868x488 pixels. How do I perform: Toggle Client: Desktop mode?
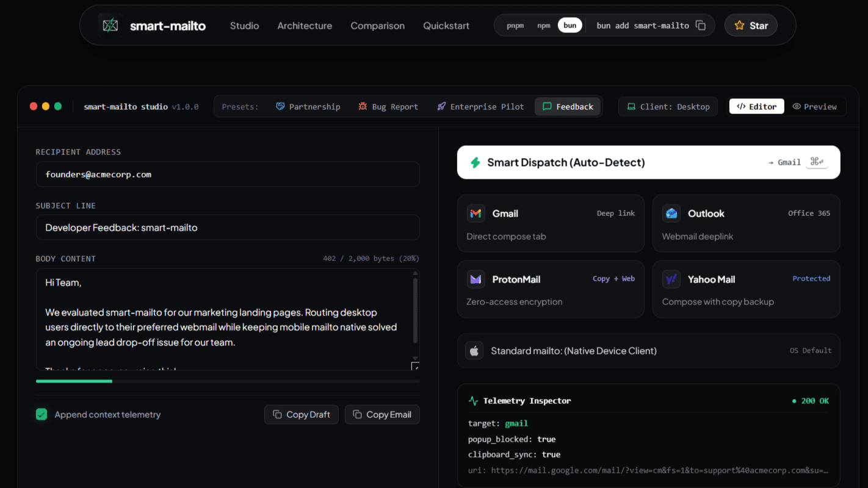click(x=668, y=106)
